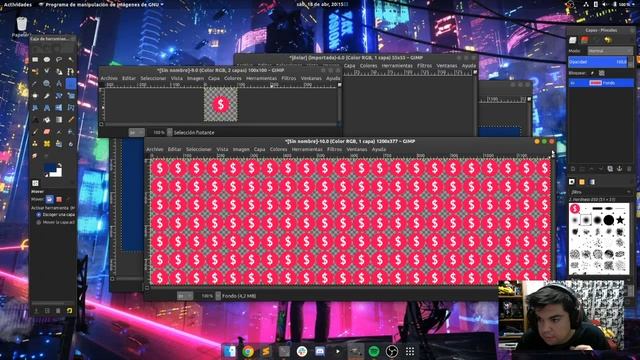This screenshot has height=360, width=640.
Task: Swap foreground and background colors arrow
Action: coord(60,165)
